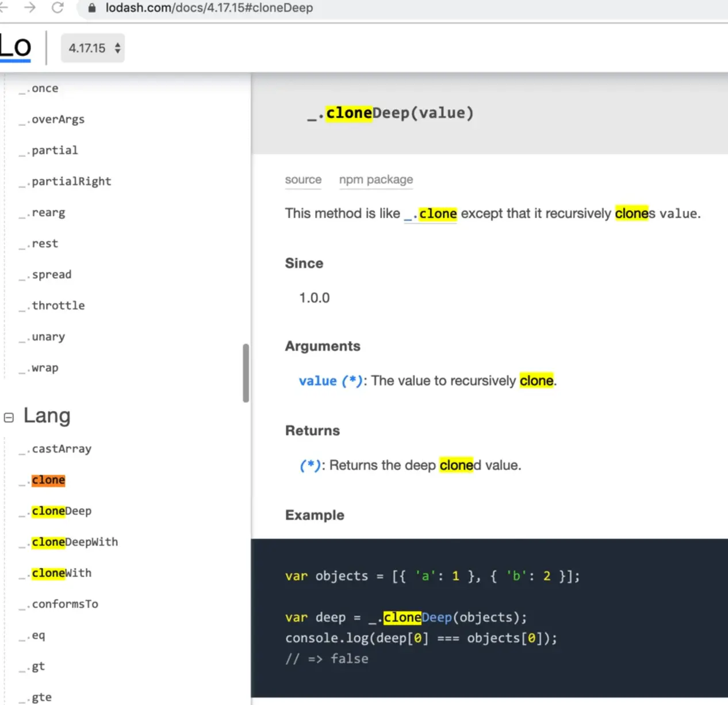Click the sidebar scrollbar thumb
Image resolution: width=728 pixels, height=705 pixels.
(246, 373)
